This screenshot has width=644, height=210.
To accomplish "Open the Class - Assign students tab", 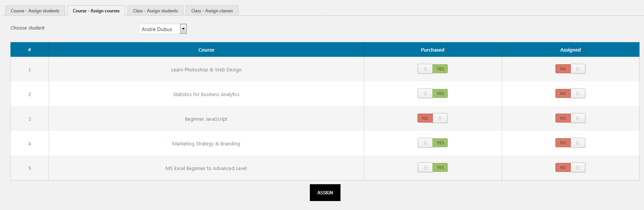I will pyautogui.click(x=155, y=11).
